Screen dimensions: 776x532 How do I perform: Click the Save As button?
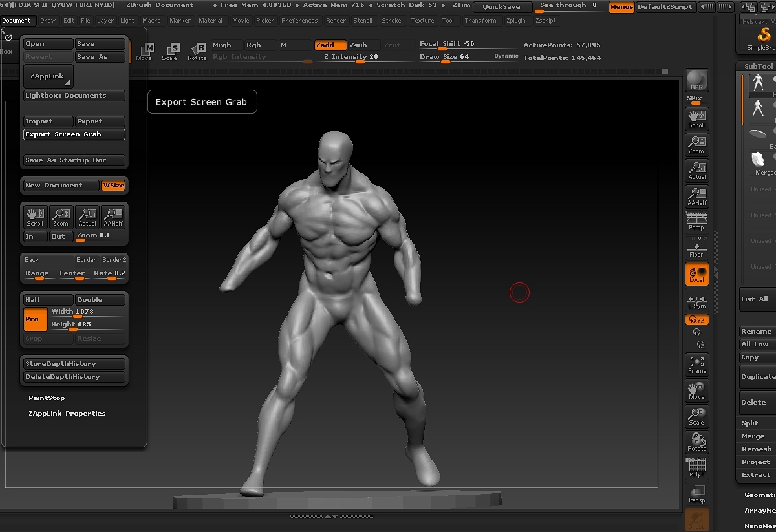click(x=100, y=57)
